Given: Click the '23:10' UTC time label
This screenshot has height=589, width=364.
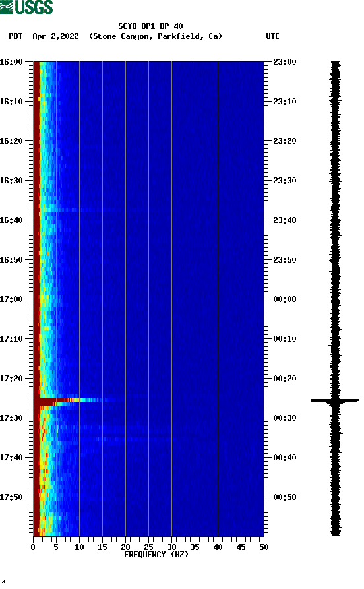Looking at the screenshot, I should coord(285,102).
